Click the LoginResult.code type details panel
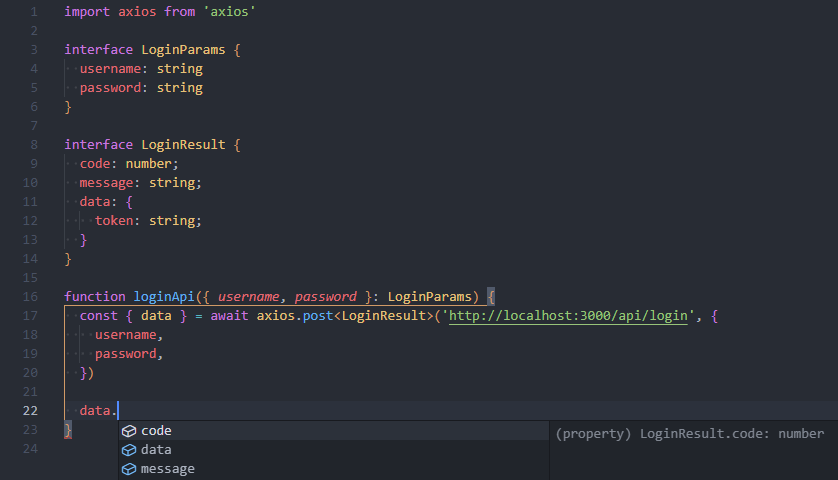 [x=693, y=450]
